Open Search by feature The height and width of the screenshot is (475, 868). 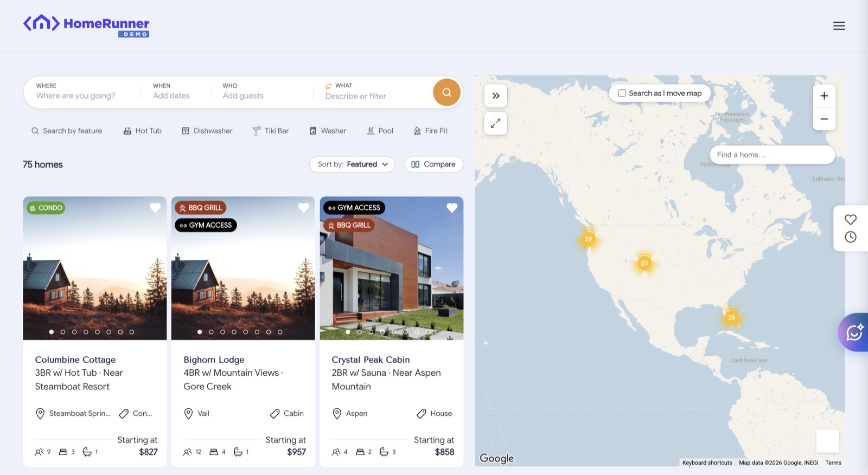pyautogui.click(x=67, y=131)
